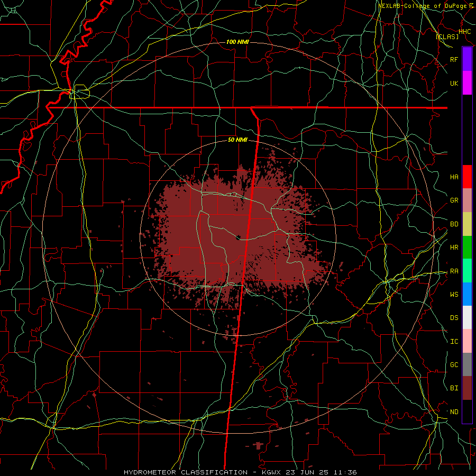Click the UK magenta legend color swatch
This screenshot has width=476, height=476.
[467, 83]
